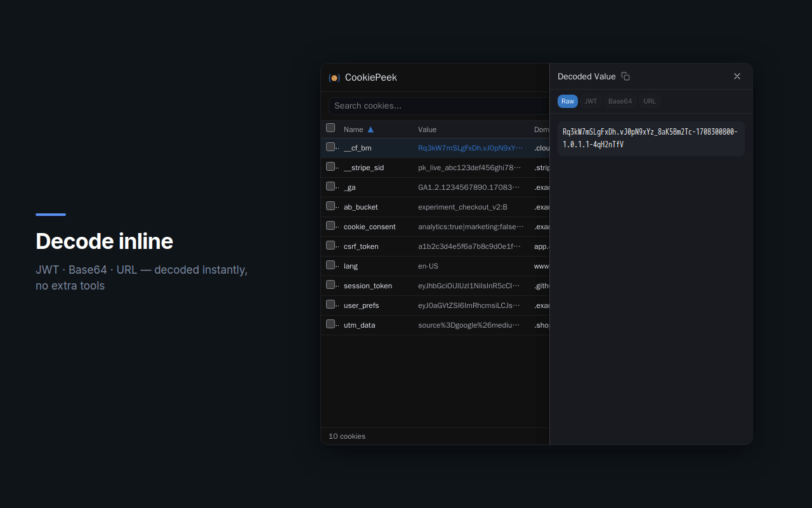
Task: Switch to the Base64 decode tab
Action: click(x=620, y=101)
